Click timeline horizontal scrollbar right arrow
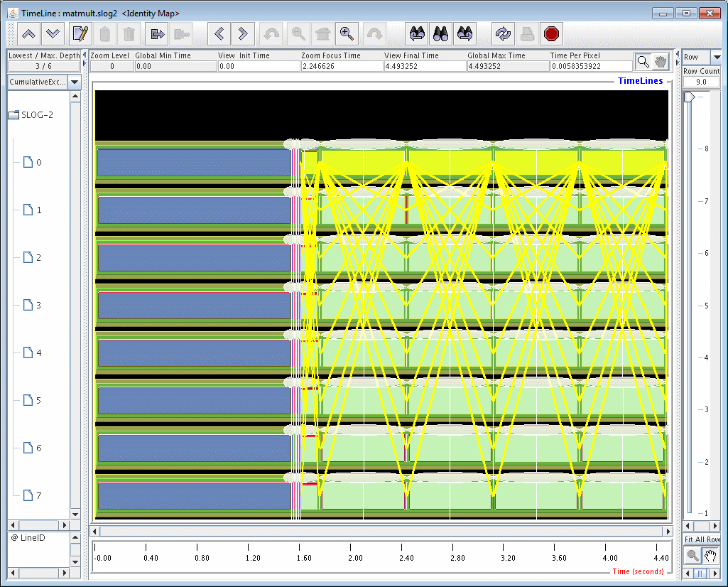Viewport: 728px width, 587px height. coord(668,532)
